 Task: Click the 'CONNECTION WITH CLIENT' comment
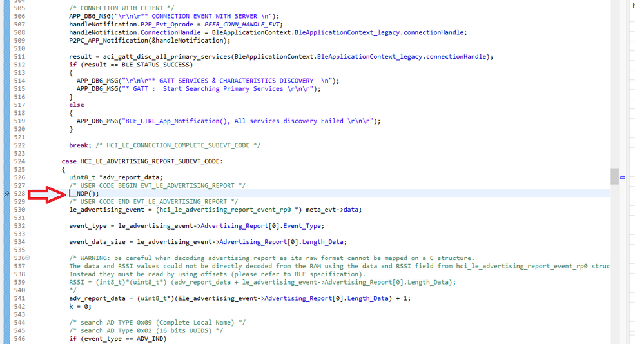point(122,8)
